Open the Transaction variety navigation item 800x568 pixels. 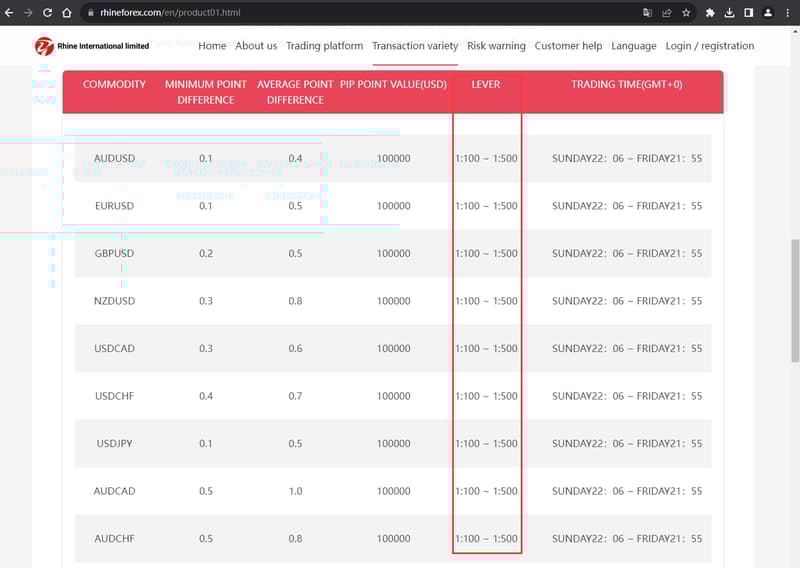[x=415, y=46]
